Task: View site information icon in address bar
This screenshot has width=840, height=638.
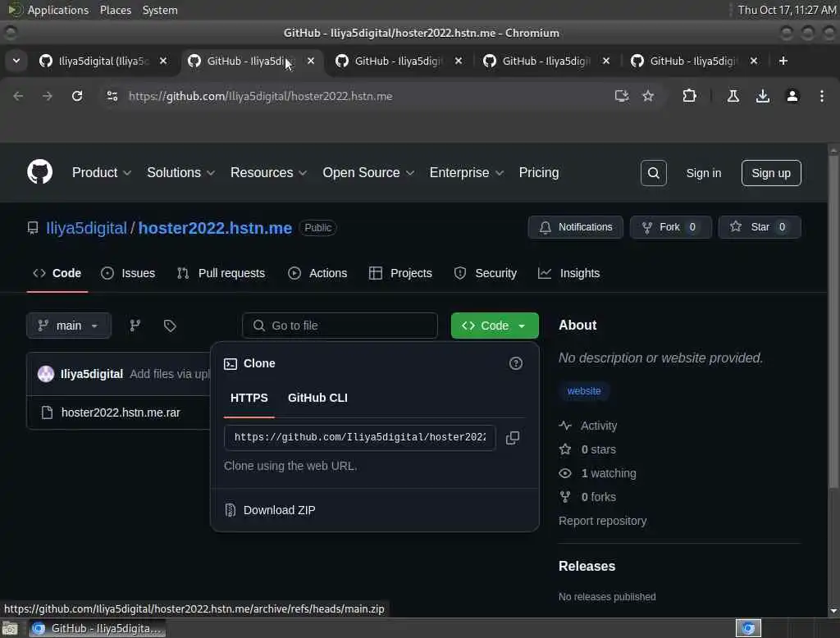Action: coord(112,96)
